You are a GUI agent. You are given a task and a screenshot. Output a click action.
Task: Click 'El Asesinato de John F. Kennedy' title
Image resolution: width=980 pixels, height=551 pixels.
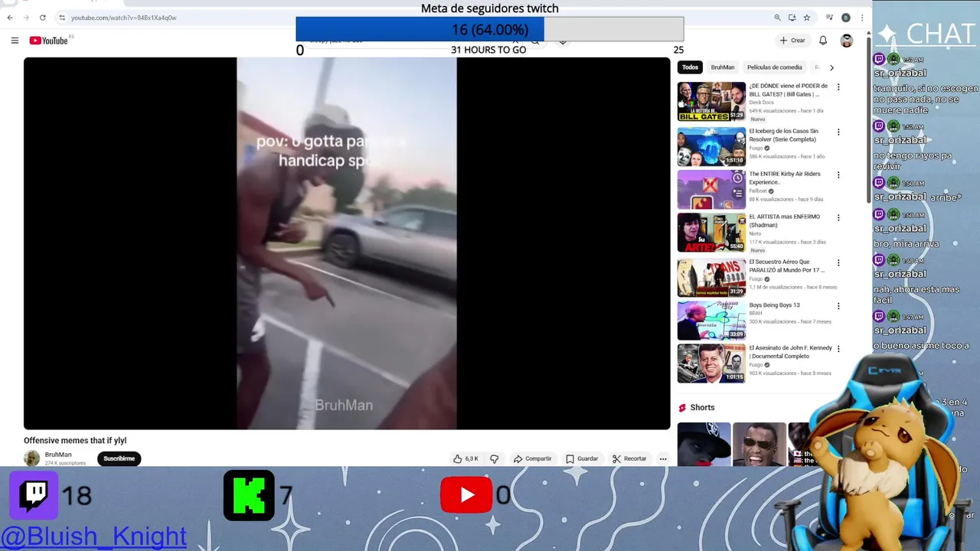point(790,352)
